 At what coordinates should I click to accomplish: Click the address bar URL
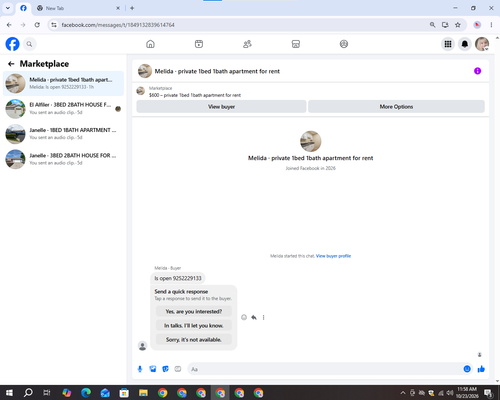click(x=118, y=25)
